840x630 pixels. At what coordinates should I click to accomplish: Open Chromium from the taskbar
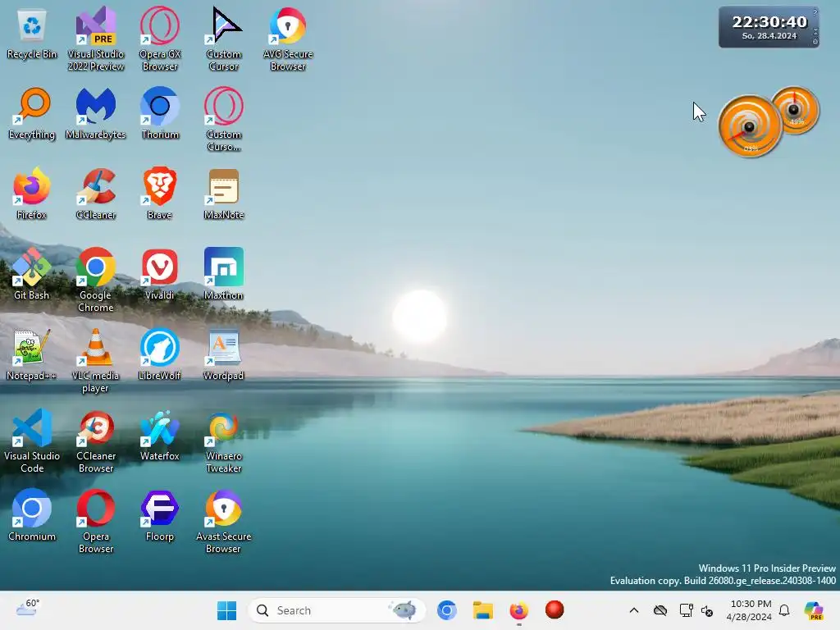tap(447, 610)
